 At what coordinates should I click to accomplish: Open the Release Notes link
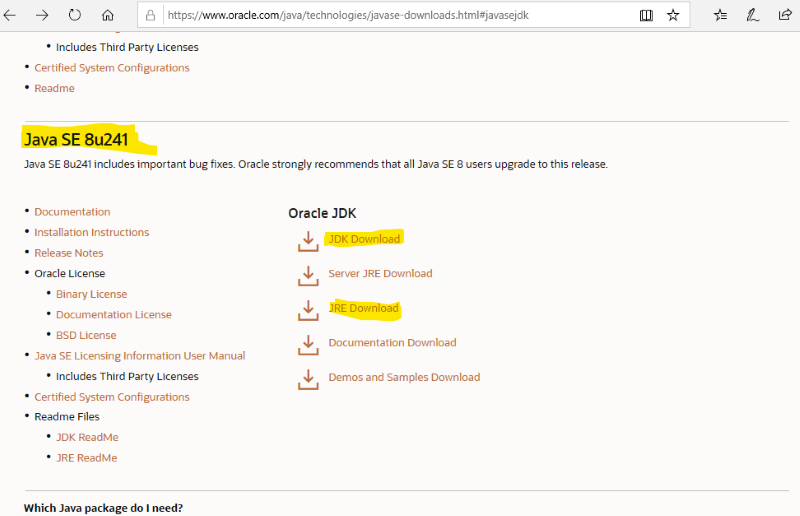pyautogui.click(x=69, y=253)
